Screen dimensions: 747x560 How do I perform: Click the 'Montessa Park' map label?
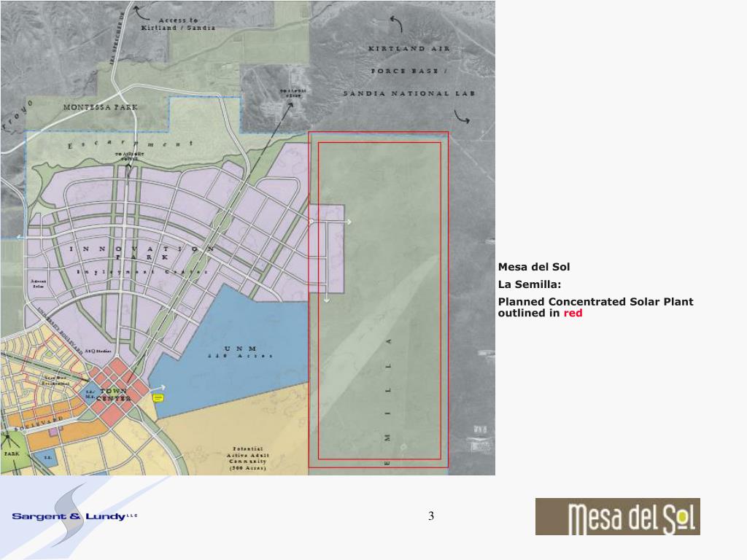(x=101, y=107)
